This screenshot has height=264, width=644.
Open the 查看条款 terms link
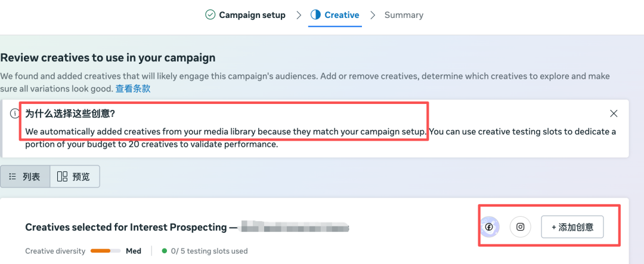click(x=133, y=88)
